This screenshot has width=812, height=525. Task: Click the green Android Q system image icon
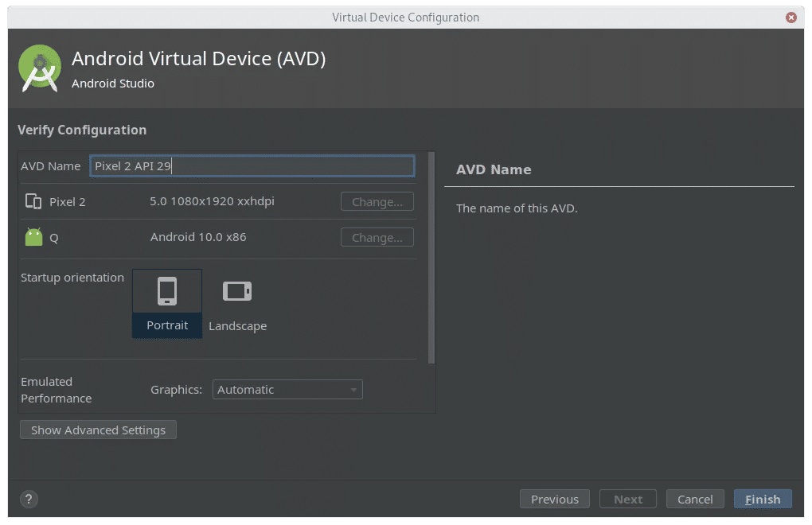33,237
